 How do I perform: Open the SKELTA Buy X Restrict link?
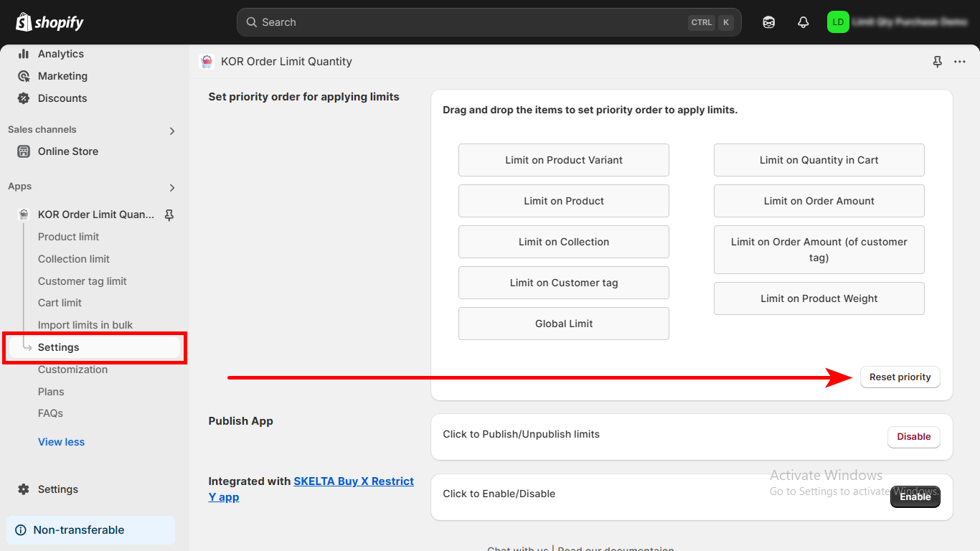[353, 481]
